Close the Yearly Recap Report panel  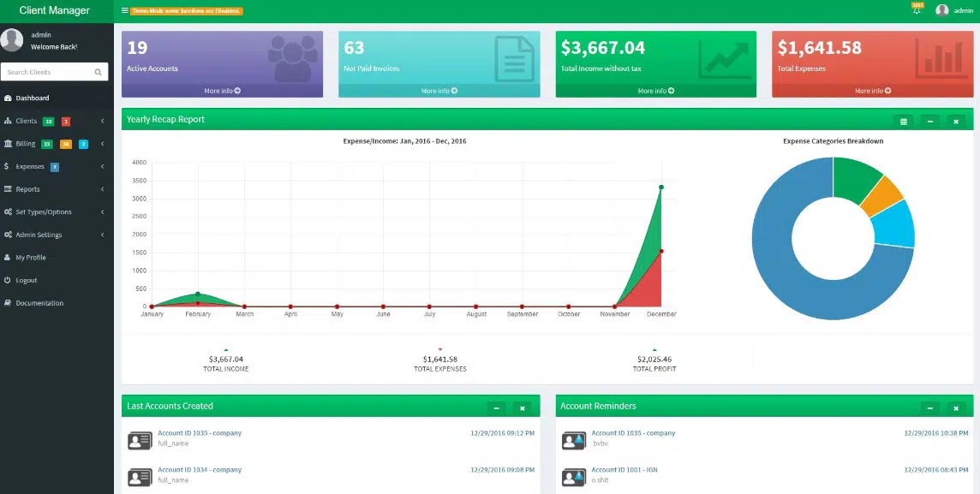(956, 122)
